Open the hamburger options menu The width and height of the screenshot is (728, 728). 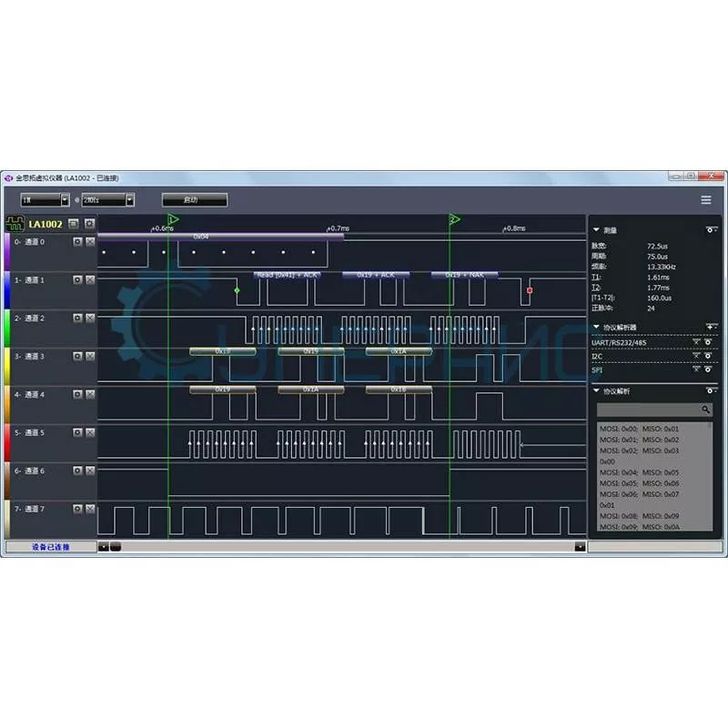(x=706, y=199)
